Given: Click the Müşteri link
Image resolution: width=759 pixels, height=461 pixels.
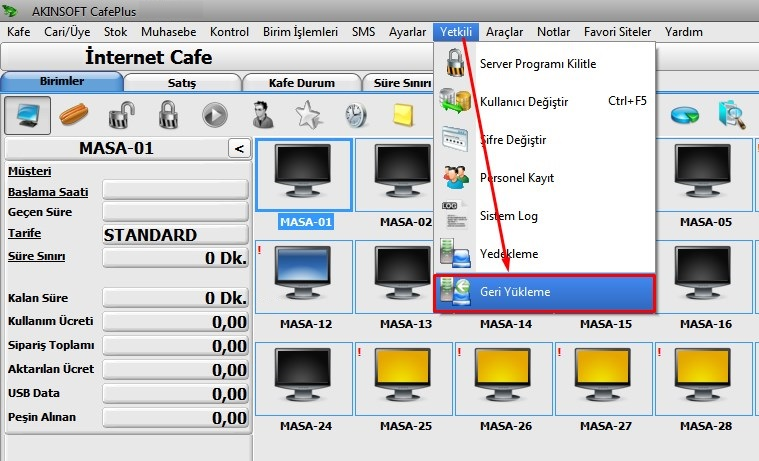Looking at the screenshot, I should coord(30,171).
